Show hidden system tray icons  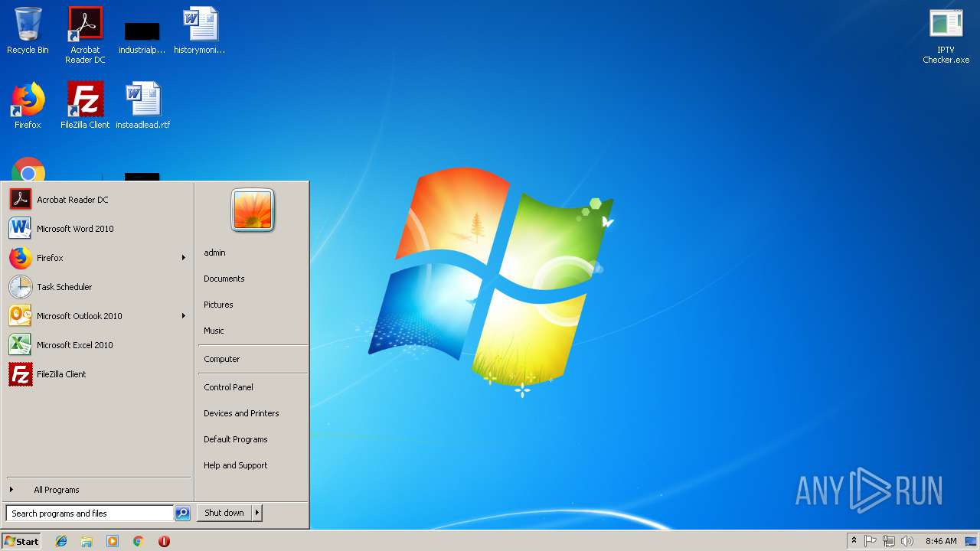[854, 541]
